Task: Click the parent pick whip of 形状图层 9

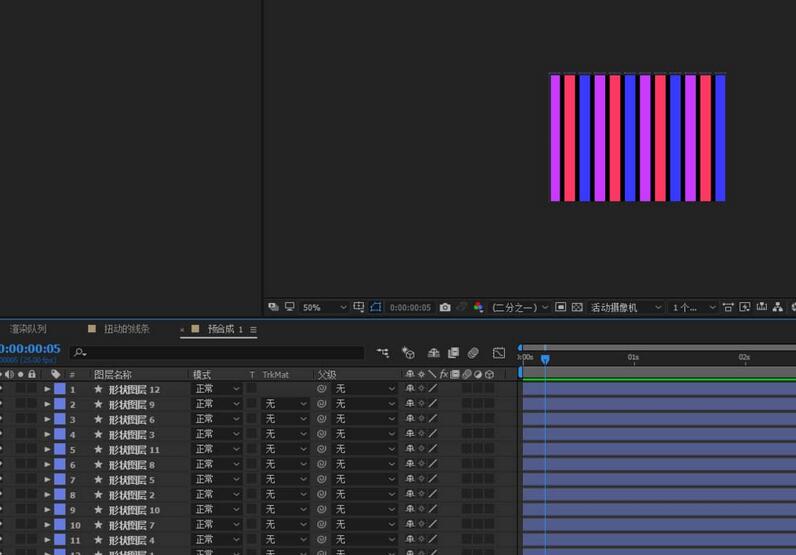Action: click(321, 404)
